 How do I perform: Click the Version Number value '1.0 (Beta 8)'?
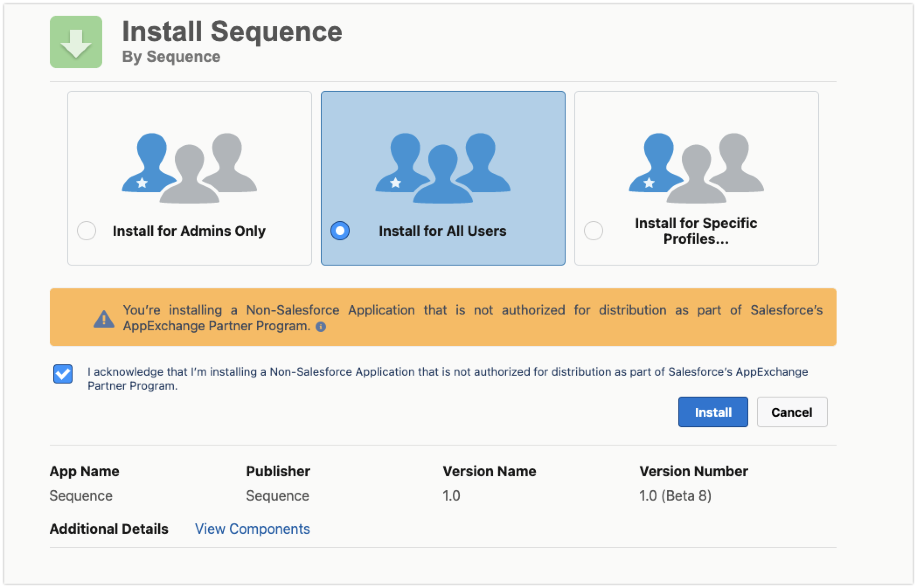click(x=675, y=495)
